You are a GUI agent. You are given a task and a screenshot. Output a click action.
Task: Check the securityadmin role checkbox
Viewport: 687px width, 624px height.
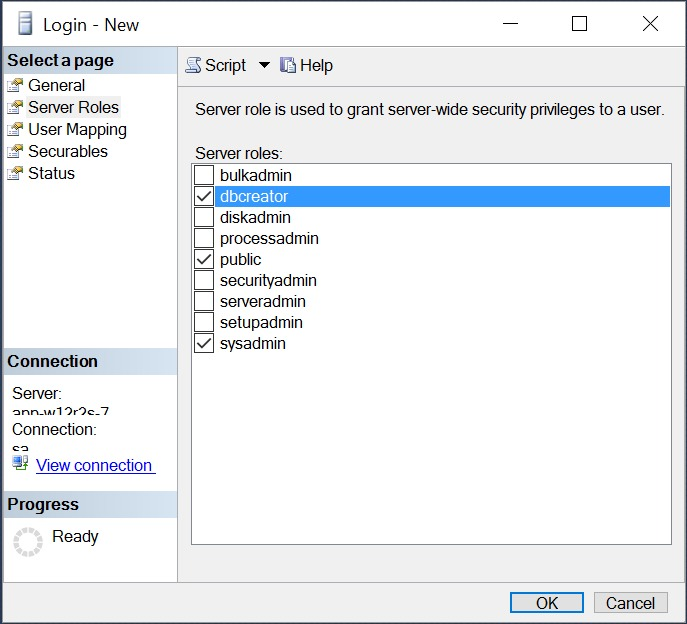point(204,281)
